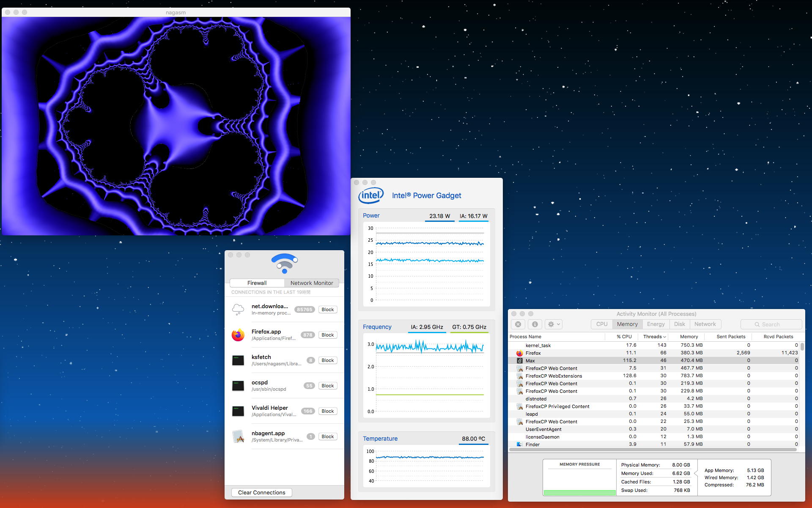Click the net.download cloud icon
The width and height of the screenshot is (812, 508).
(238, 309)
